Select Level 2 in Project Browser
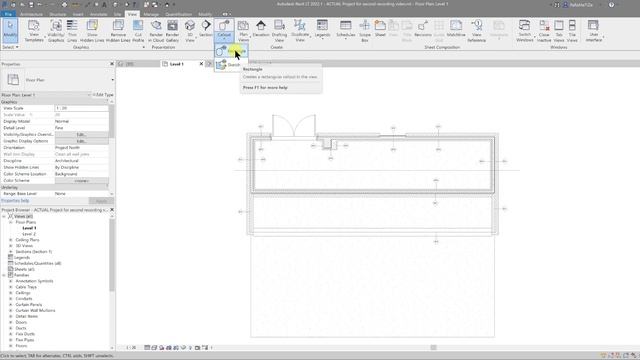The image size is (640, 360). 29,234
